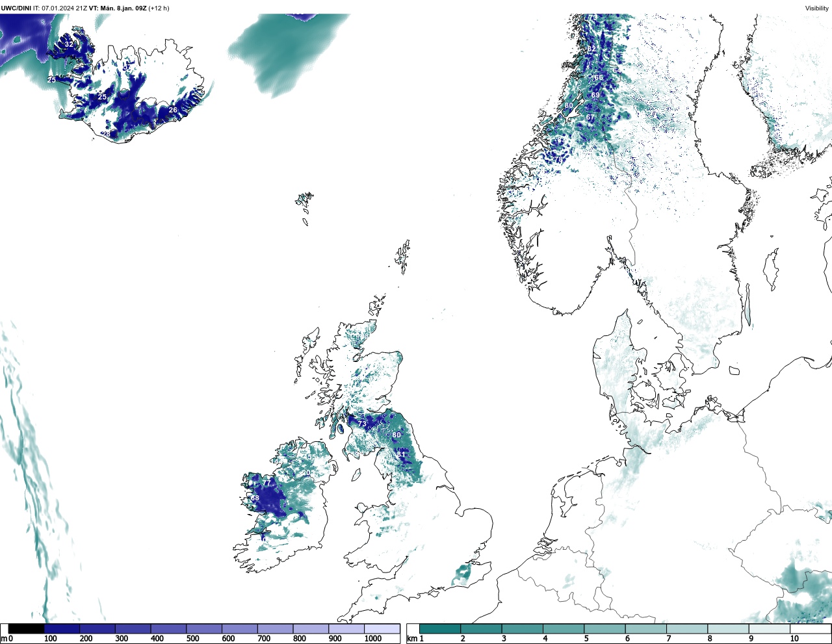Select the 2 km teal legend swatch
The image size is (832, 644).
(x=481, y=629)
